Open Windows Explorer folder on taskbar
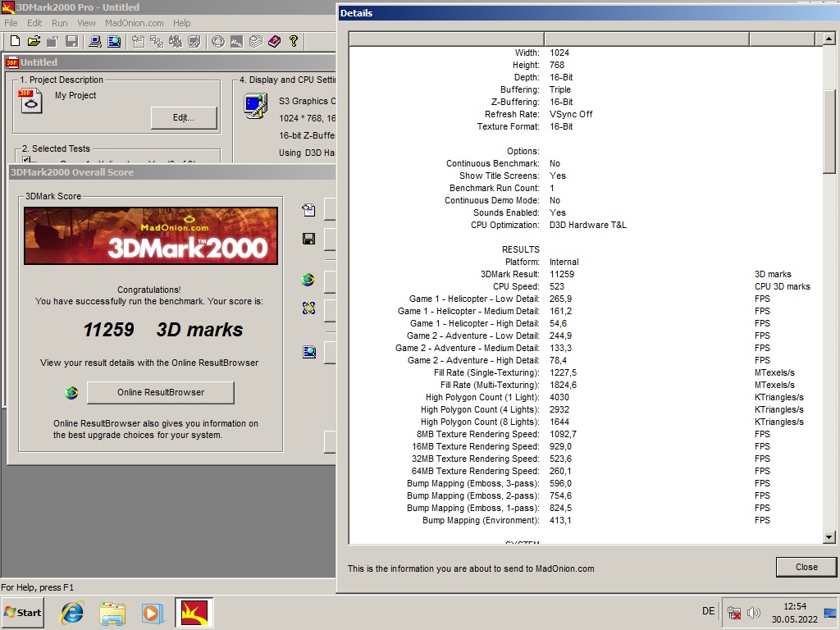Image resolution: width=840 pixels, height=630 pixels. coord(112,612)
